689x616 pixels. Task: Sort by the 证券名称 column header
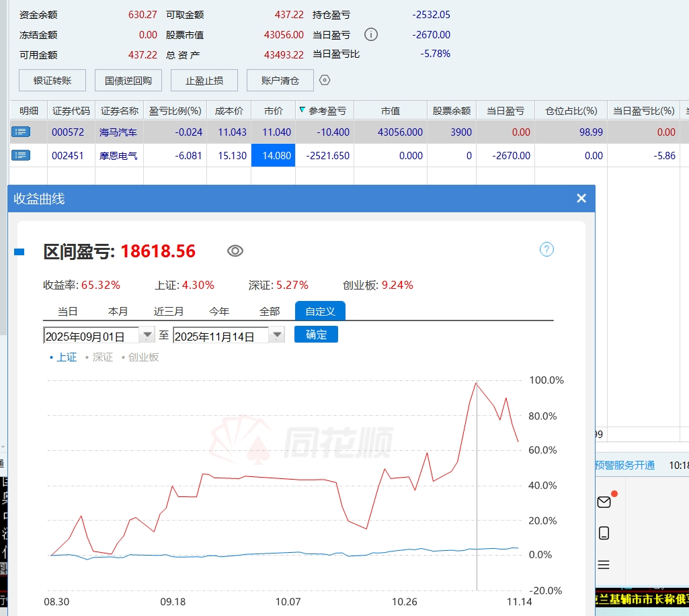click(x=119, y=111)
